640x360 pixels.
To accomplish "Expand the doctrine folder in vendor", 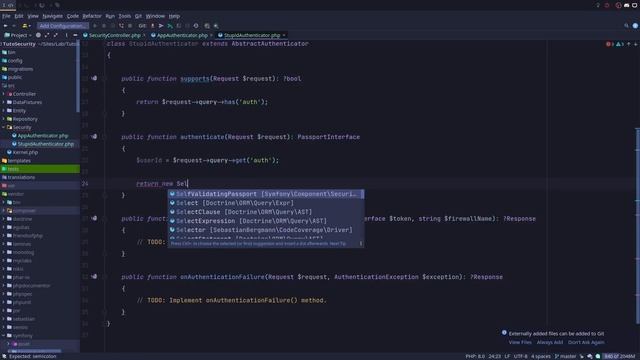I will [4, 219].
